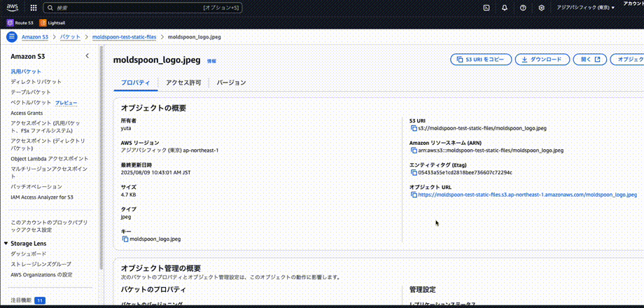This screenshot has height=308, width=644.
Task: Collapse the Storage Lens section
Action: tap(6, 244)
